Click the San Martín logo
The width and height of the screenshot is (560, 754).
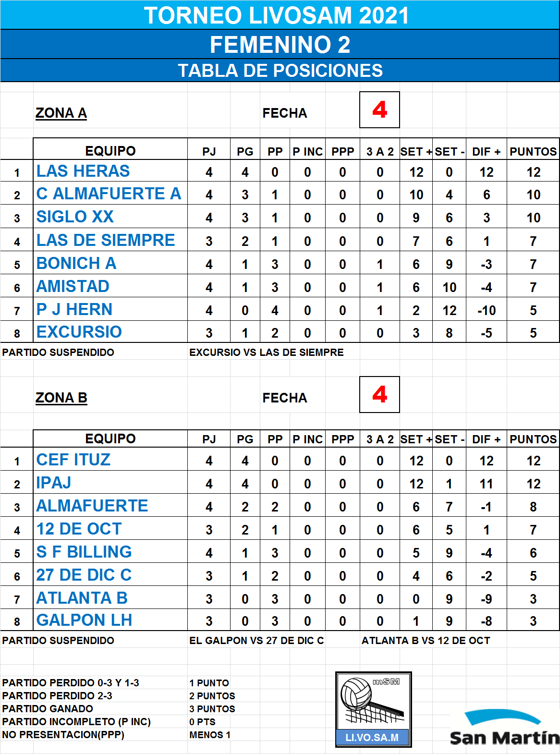(504, 727)
